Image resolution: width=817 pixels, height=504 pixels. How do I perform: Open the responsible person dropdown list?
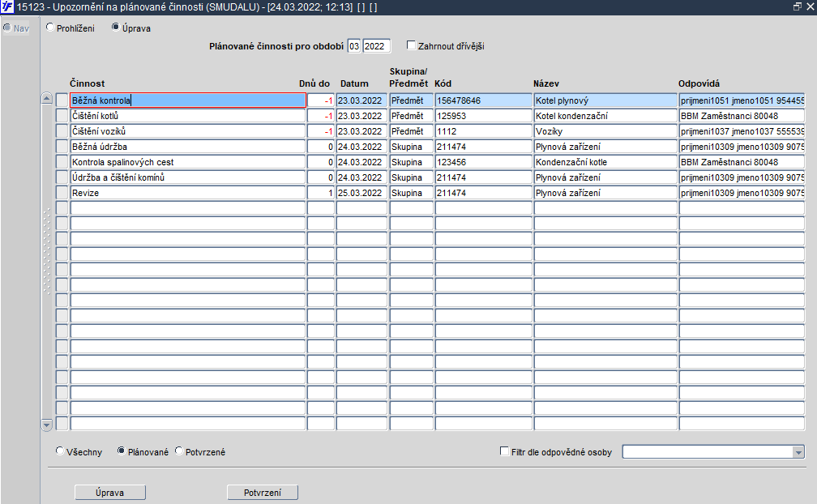coord(798,452)
